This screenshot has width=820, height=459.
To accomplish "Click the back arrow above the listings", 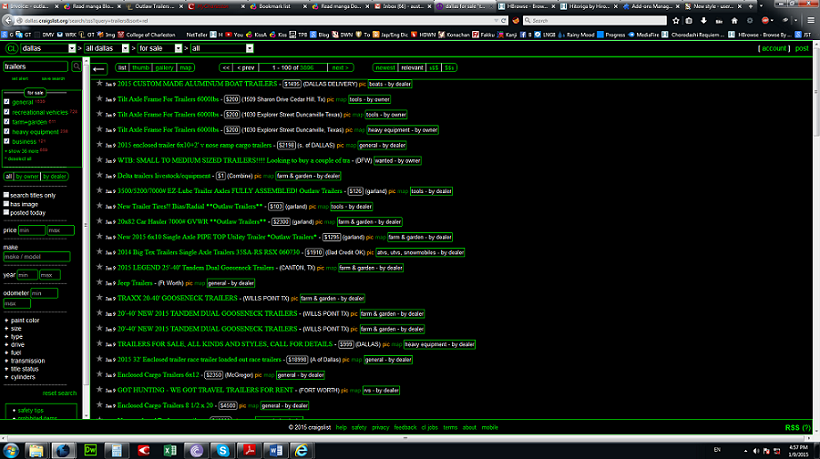I will (x=99, y=68).
